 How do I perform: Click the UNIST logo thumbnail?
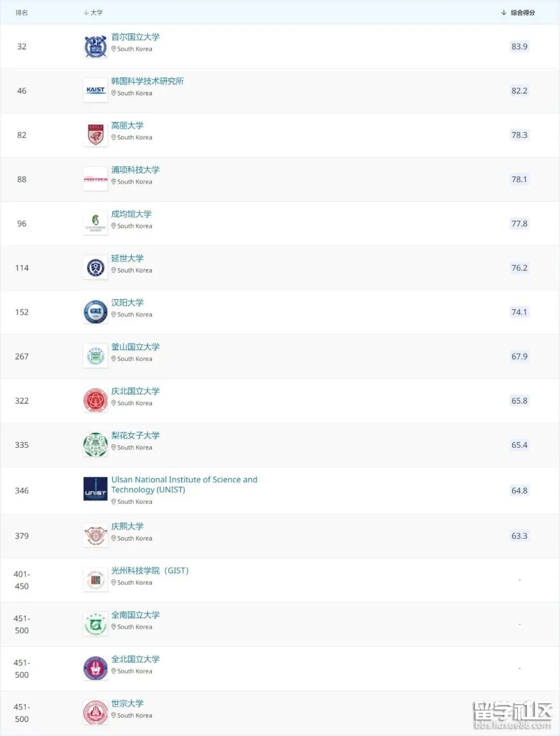[x=95, y=489]
